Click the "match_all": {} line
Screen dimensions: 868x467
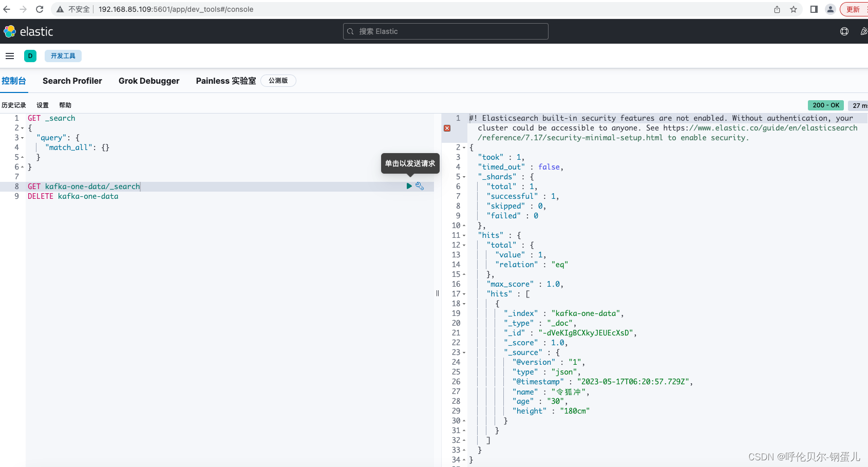77,147
